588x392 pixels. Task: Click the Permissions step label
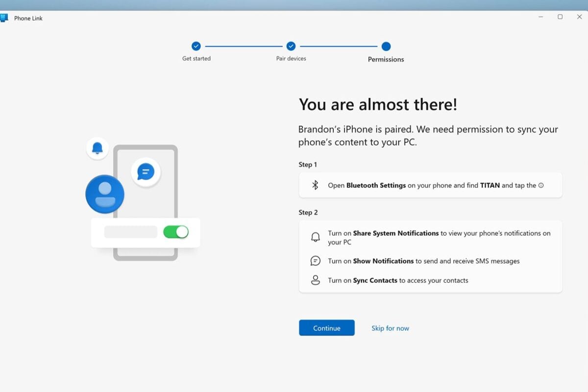386,59
